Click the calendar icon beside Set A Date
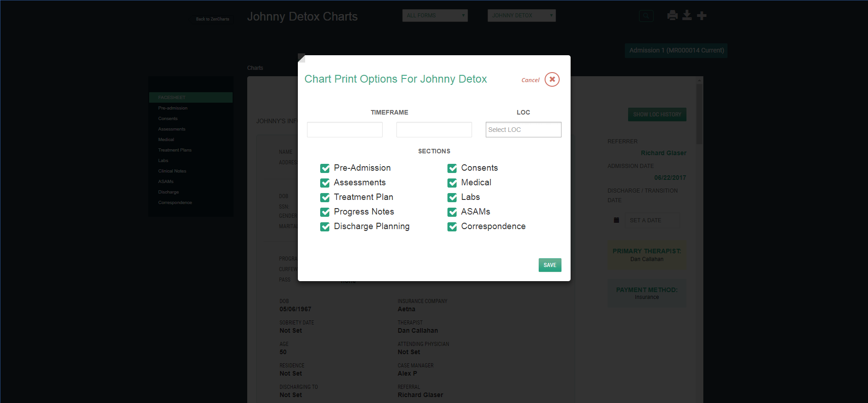The height and width of the screenshot is (403, 868). coord(616,220)
